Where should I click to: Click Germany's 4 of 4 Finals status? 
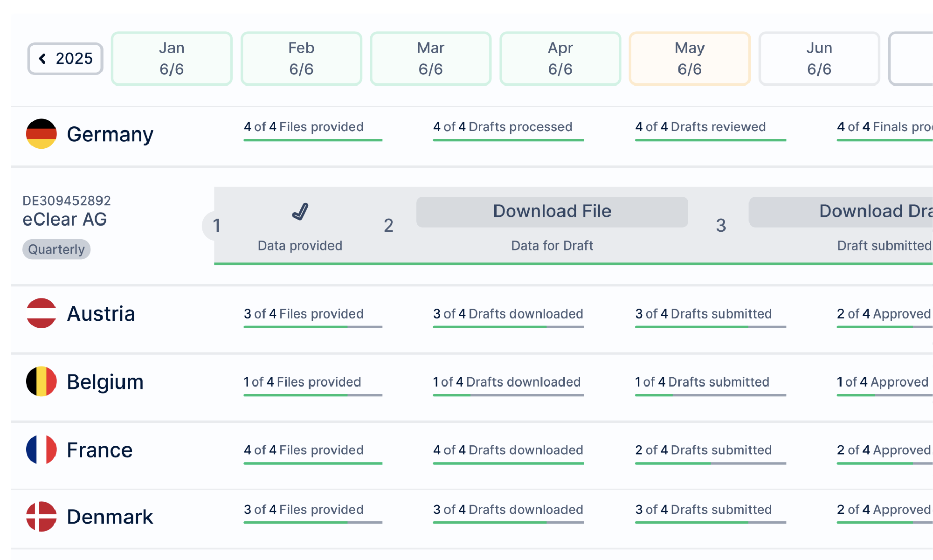tap(885, 131)
